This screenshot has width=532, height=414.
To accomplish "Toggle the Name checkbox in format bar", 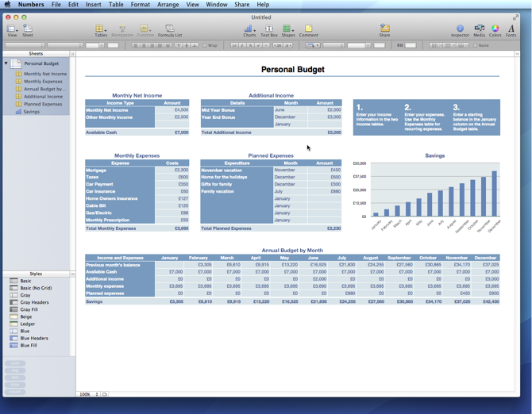I will point(475,45).
